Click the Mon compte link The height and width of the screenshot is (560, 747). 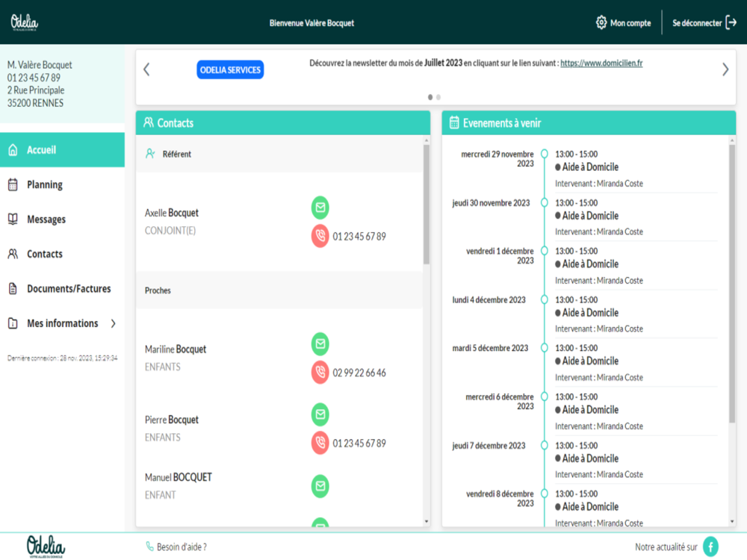click(630, 23)
